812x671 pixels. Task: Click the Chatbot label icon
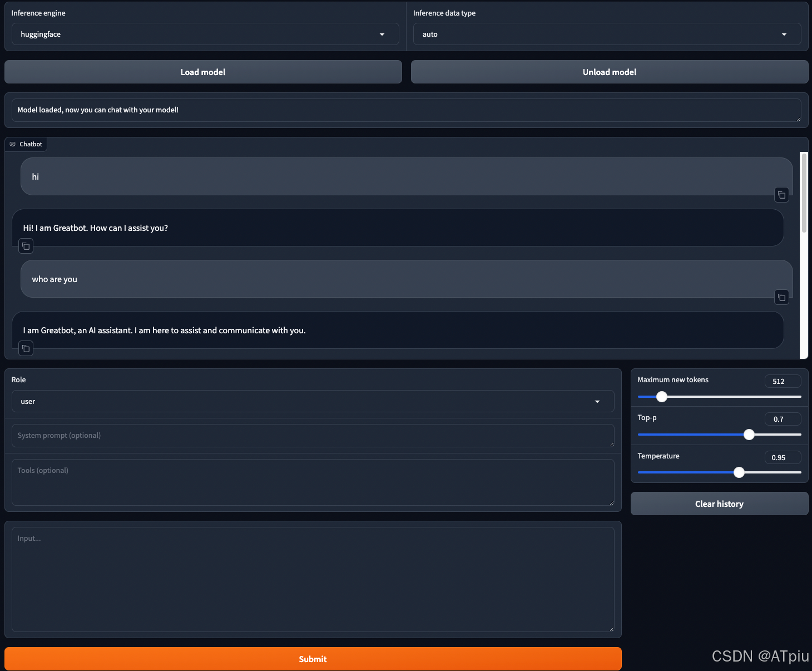click(x=13, y=144)
